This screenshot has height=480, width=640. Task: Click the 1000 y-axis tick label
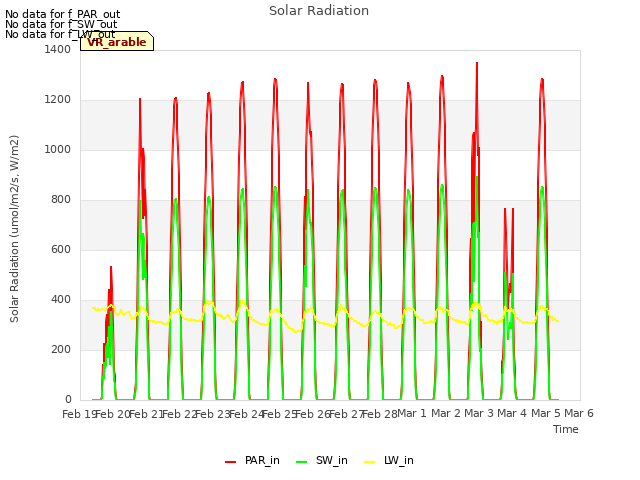click(58, 149)
